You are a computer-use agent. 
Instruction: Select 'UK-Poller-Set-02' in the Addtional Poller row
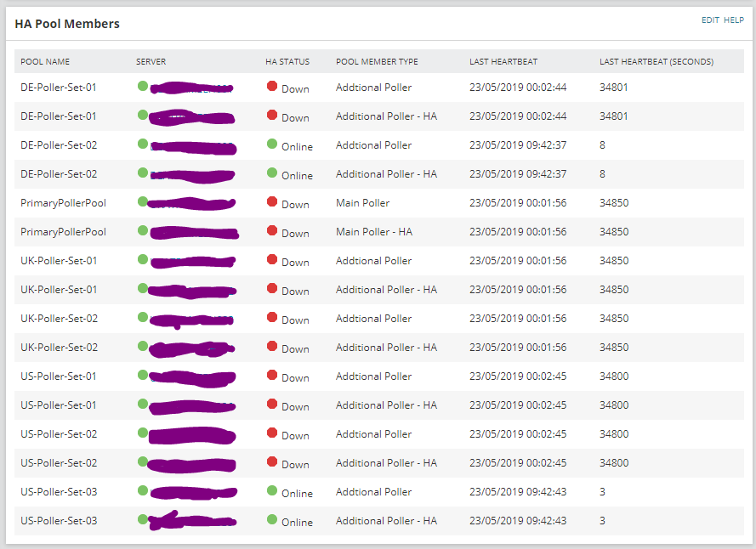click(x=59, y=319)
